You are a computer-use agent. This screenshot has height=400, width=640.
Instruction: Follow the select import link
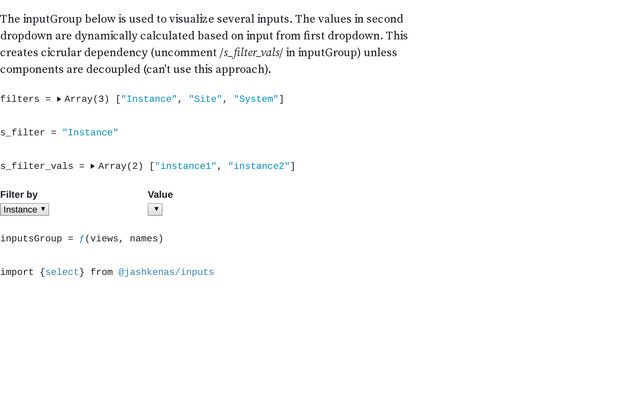(62, 272)
